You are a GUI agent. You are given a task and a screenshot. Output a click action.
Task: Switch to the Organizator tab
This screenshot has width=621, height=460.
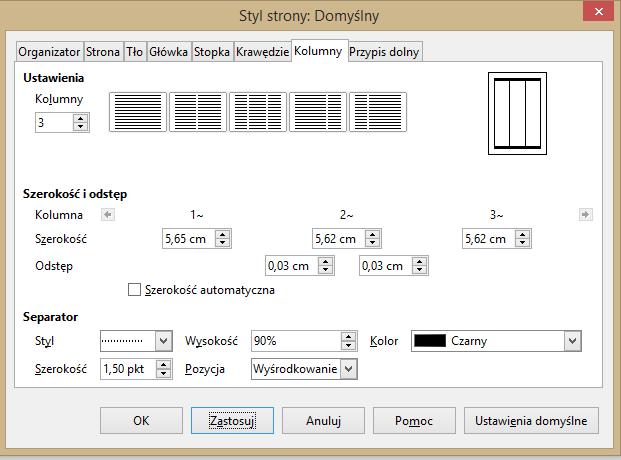pos(50,52)
